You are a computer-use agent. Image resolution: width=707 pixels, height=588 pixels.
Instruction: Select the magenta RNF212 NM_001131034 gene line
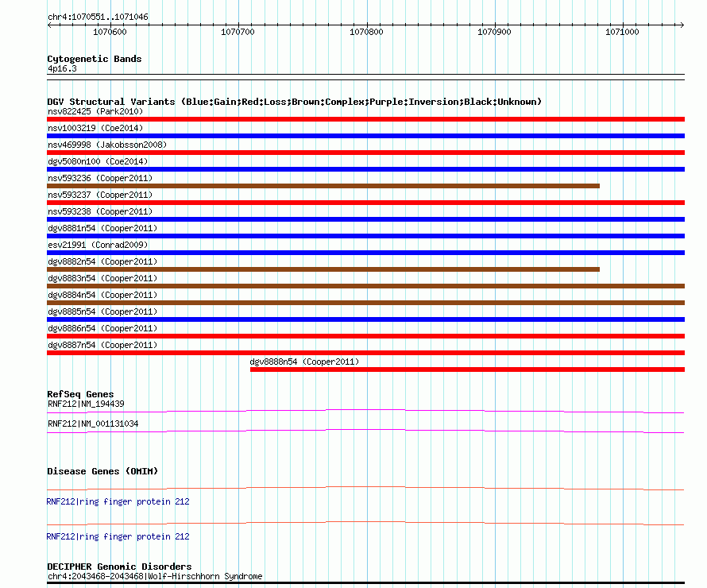[x=365, y=431]
